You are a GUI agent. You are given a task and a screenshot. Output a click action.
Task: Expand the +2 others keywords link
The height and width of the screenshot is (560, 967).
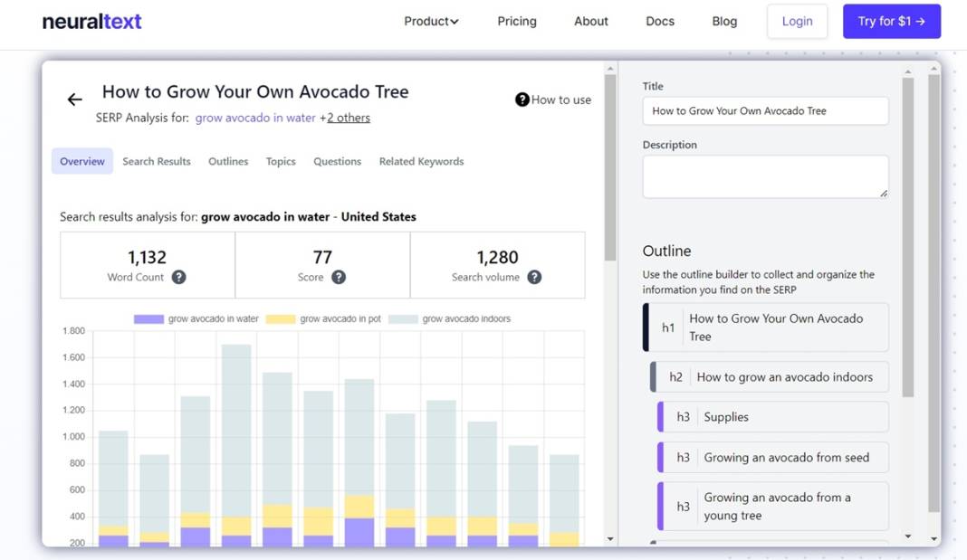(x=348, y=118)
